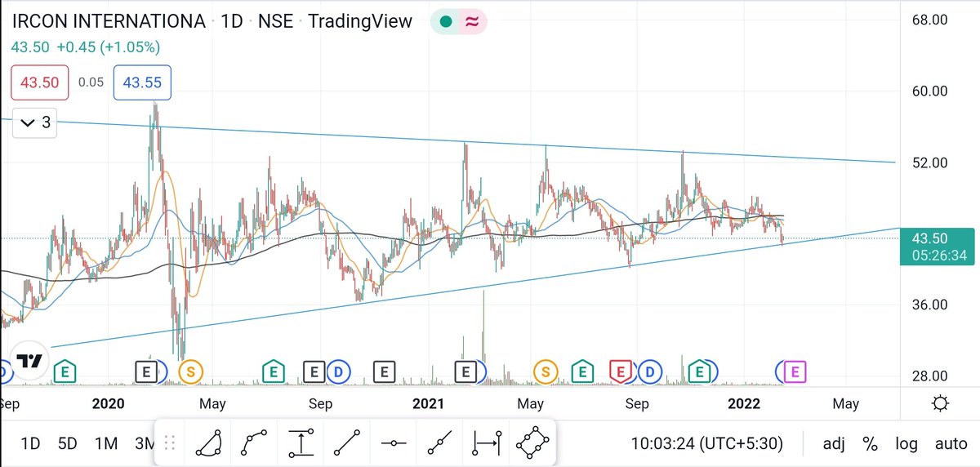This screenshot has width=980, height=467.
Task: Open the blue D dividend marker above Sep 2020
Action: 338,371
